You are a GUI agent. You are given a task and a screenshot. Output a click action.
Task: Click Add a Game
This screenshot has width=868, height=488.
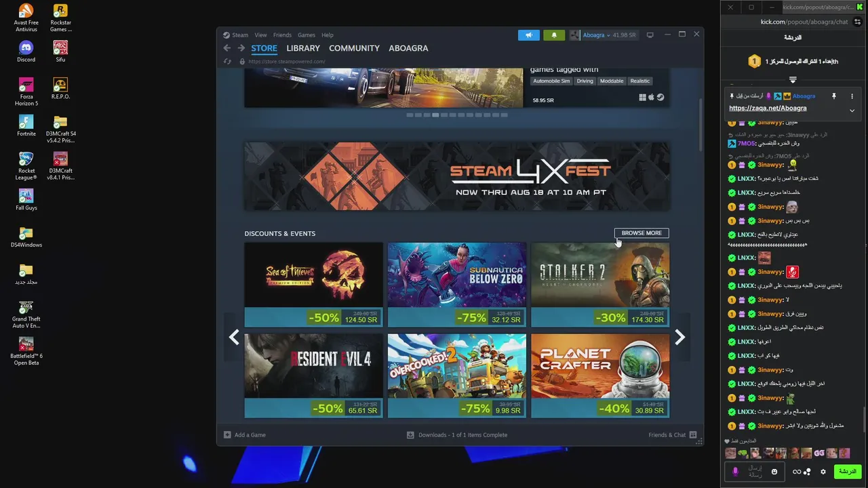245,435
